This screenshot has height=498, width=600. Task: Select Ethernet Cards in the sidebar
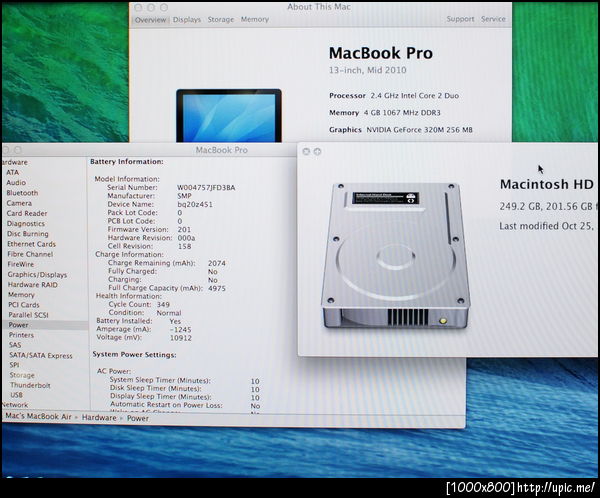[x=31, y=244]
